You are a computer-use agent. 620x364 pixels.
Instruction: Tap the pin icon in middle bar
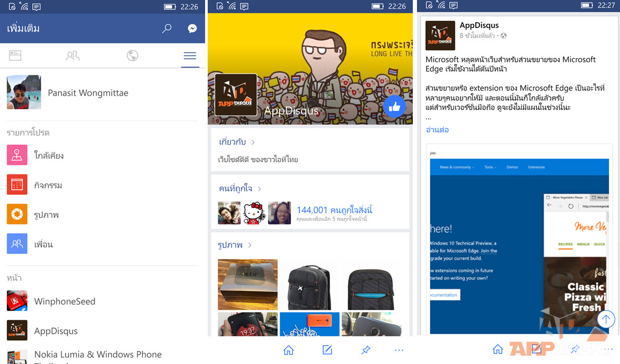(366, 350)
